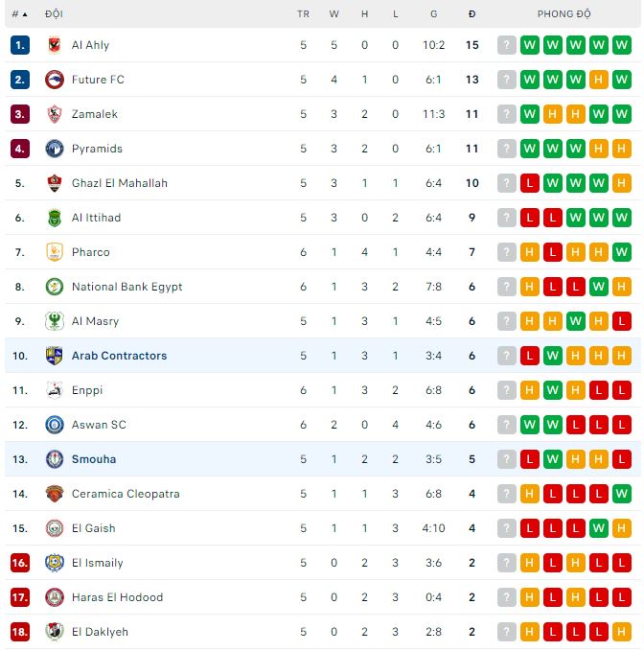Sort standings by the Đ points header
The width and height of the screenshot is (644, 651).
point(471,14)
